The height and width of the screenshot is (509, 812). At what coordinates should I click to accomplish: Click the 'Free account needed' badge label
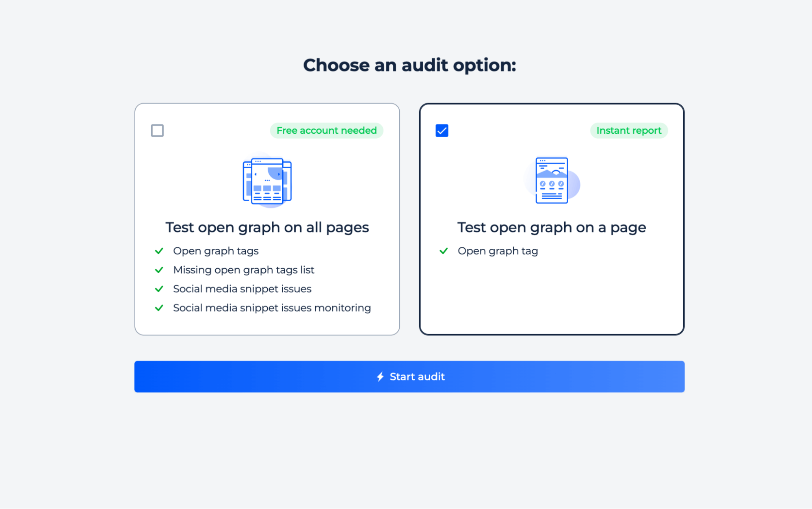[326, 130]
